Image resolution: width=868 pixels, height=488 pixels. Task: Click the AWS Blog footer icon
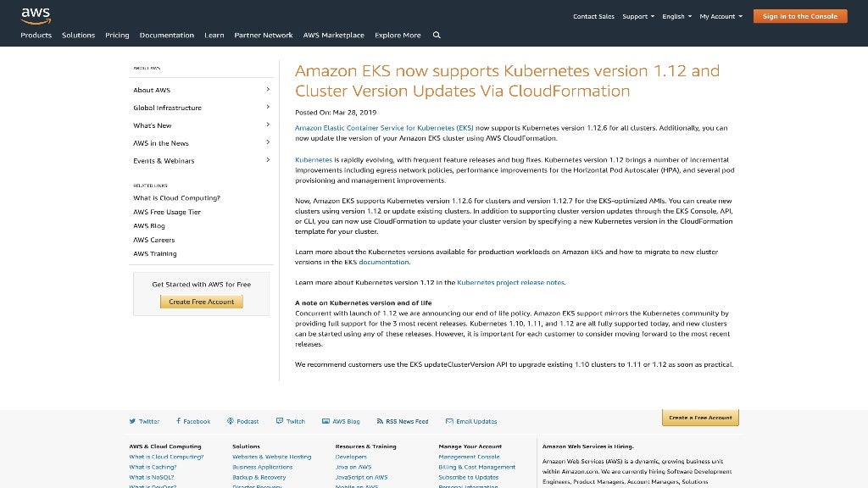pos(325,421)
